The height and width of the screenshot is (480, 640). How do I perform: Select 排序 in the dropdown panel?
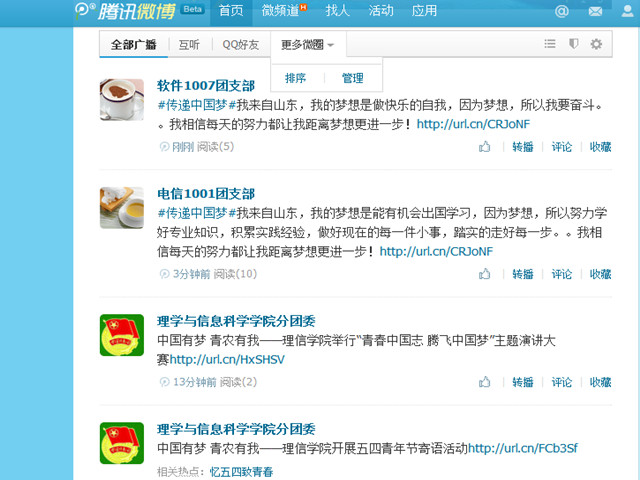pos(295,78)
